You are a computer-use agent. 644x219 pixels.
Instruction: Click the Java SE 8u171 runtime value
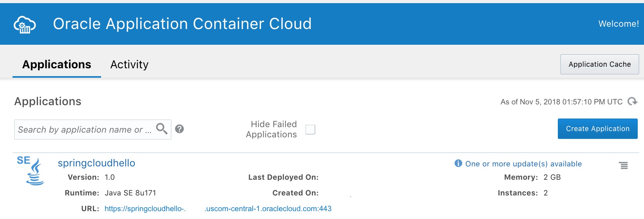point(130,193)
